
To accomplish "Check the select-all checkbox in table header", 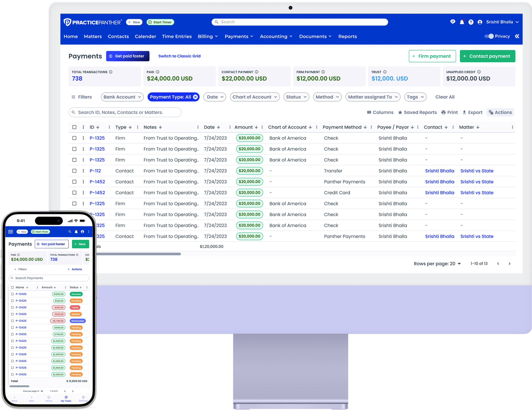I will click(74, 127).
